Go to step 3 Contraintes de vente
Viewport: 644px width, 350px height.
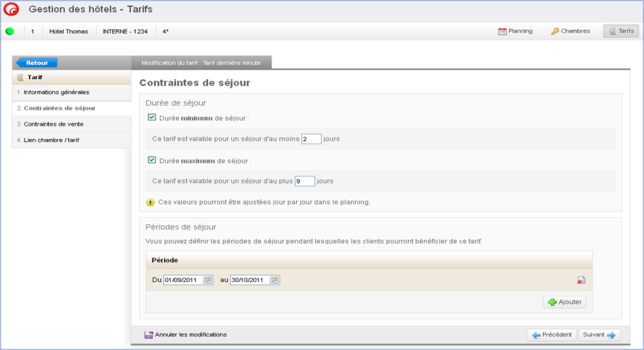pyautogui.click(x=53, y=124)
